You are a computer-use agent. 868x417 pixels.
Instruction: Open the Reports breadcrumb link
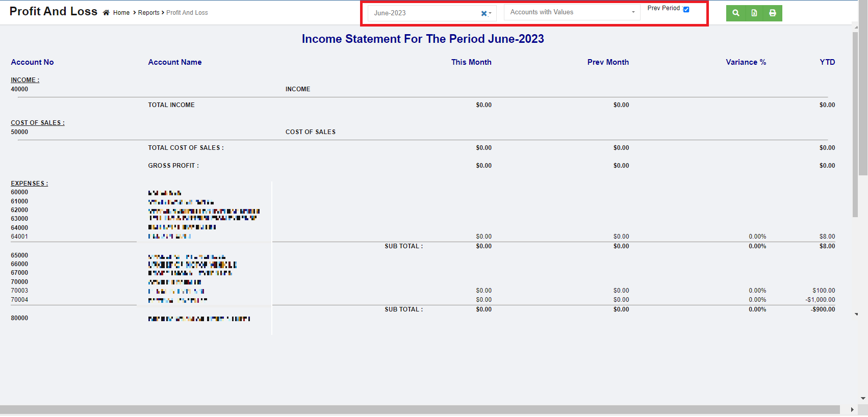pyautogui.click(x=148, y=13)
